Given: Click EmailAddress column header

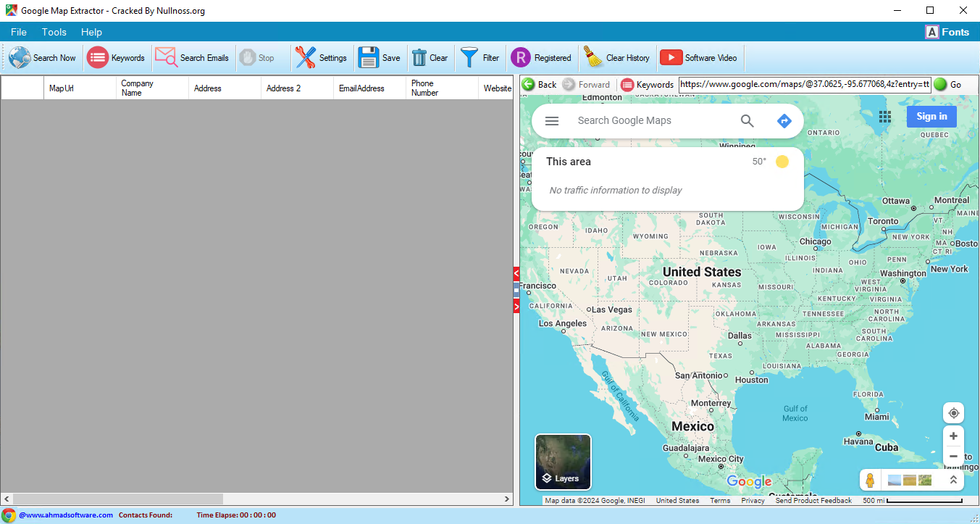Looking at the screenshot, I should (369, 88).
